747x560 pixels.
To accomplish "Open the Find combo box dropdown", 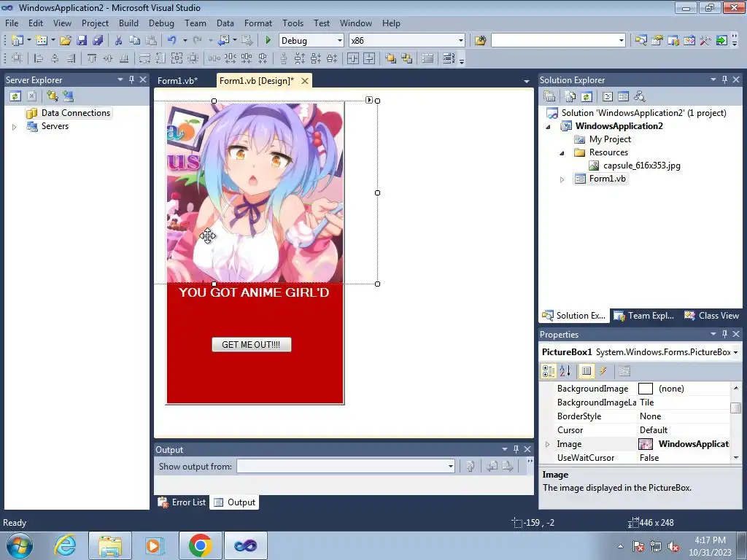I will pos(622,41).
